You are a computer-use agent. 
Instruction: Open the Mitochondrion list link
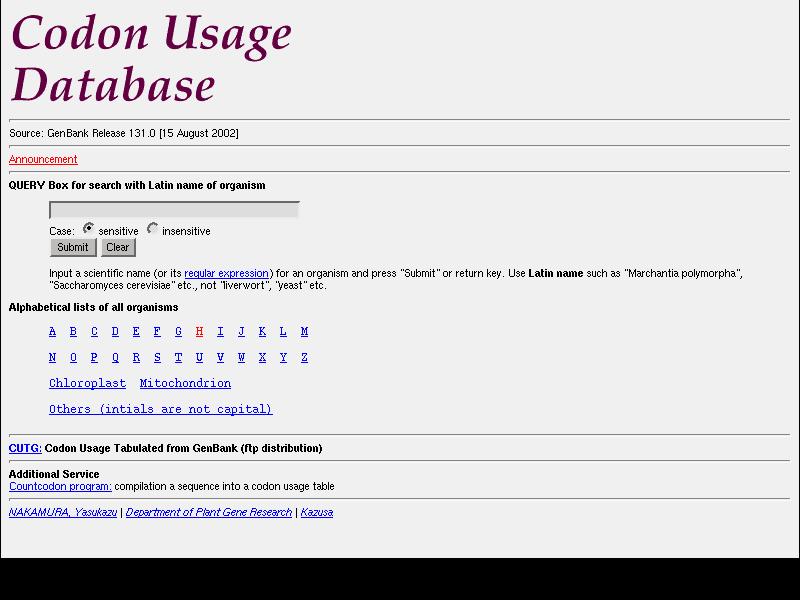click(185, 384)
